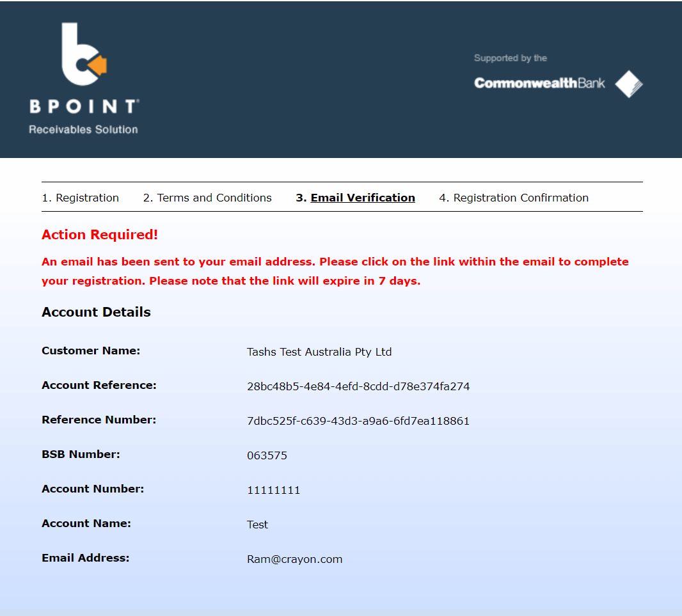Click the email address Ram@crayon.com

tap(295, 558)
